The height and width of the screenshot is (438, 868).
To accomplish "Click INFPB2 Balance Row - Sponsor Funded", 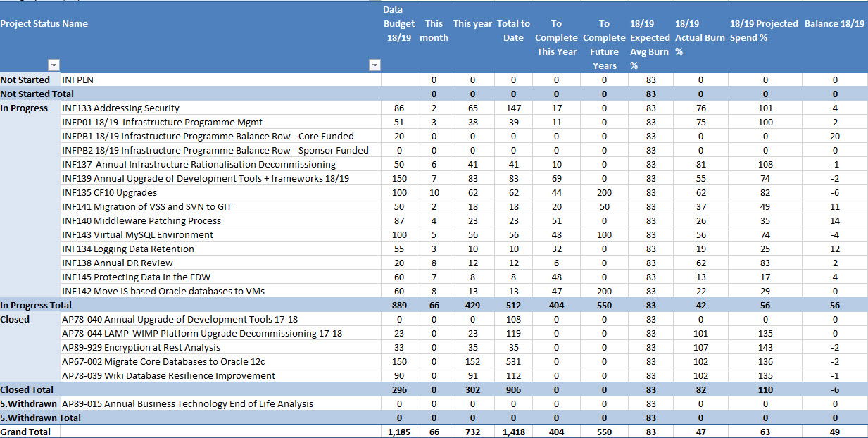I will 215,150.
